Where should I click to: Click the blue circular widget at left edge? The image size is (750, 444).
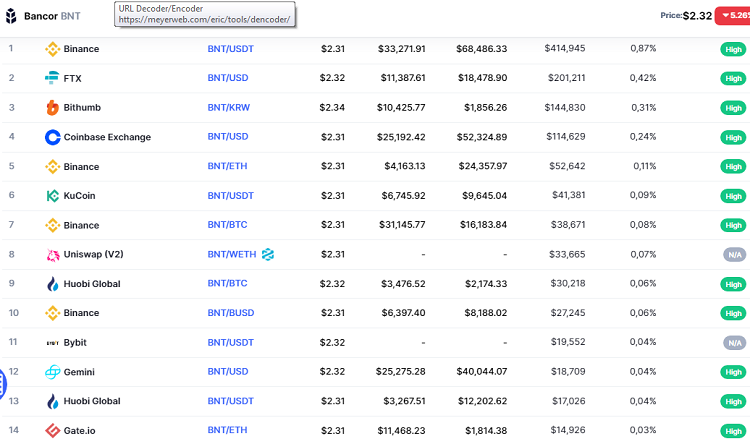(x=3, y=382)
